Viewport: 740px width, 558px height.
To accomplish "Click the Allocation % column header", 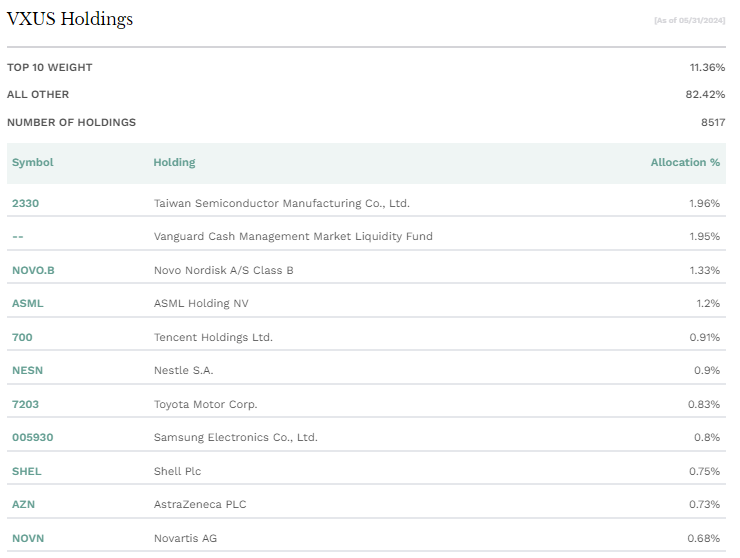I will tap(685, 162).
